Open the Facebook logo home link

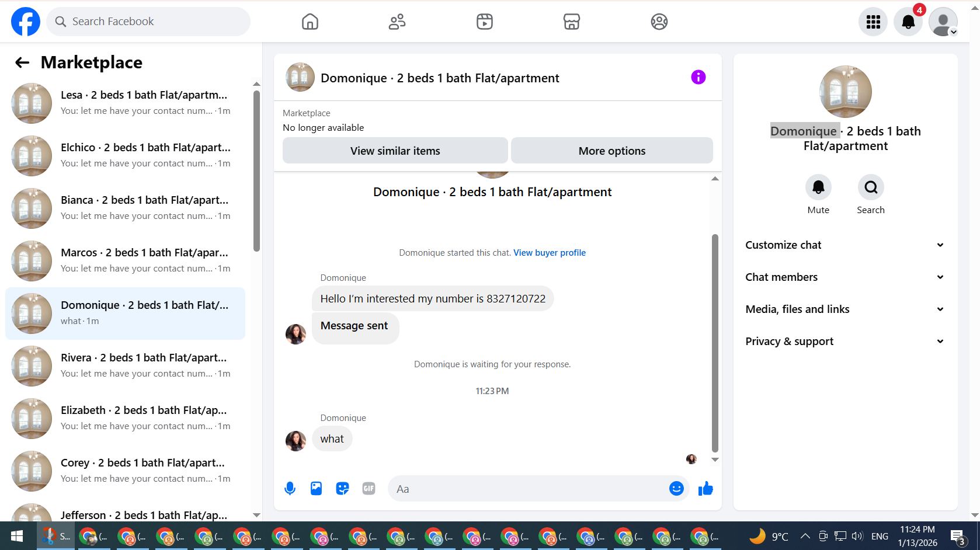[x=26, y=22]
